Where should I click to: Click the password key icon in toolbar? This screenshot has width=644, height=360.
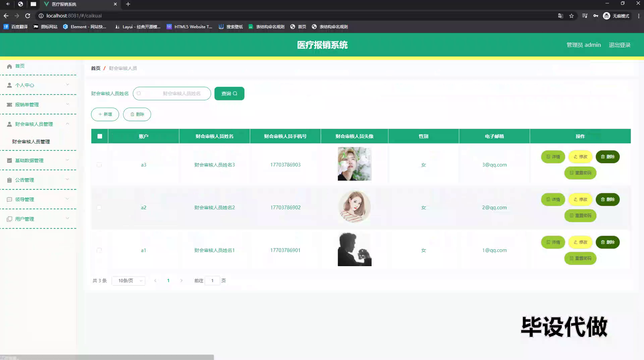[x=596, y=16]
